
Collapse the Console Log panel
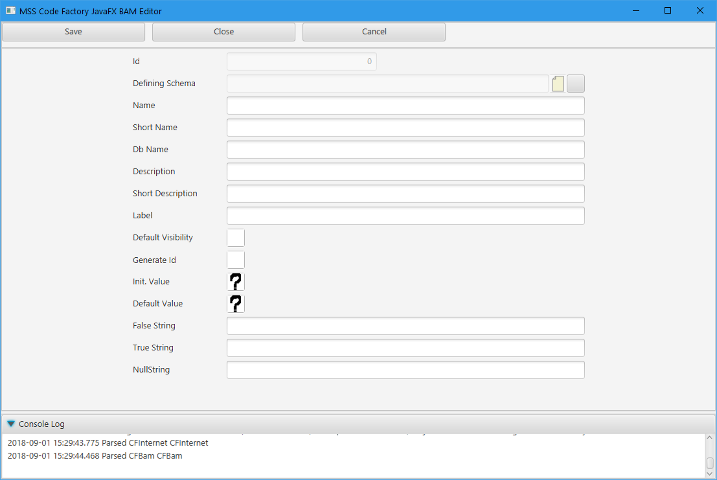(12, 424)
